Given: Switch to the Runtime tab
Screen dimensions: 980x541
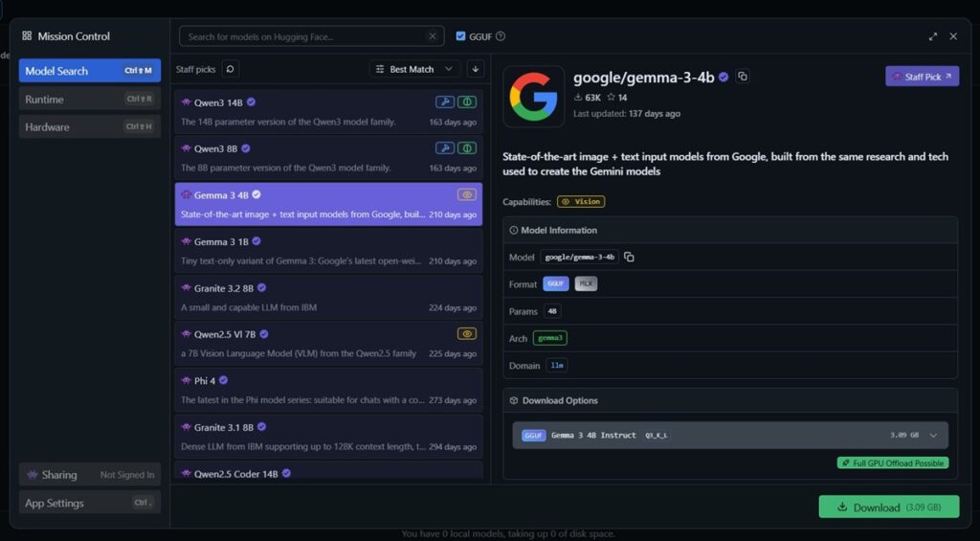Looking at the screenshot, I should (x=89, y=99).
